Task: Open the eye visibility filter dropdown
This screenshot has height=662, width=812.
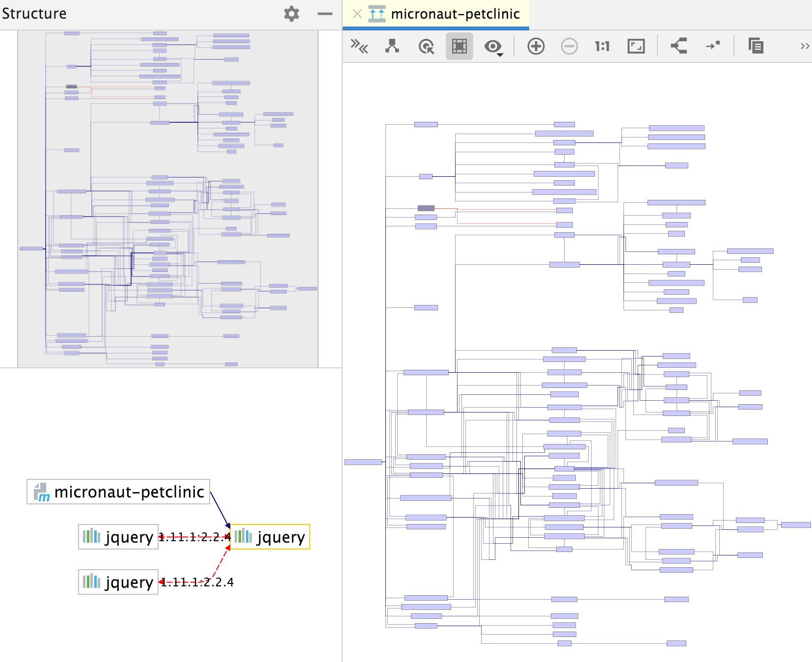Action: click(493, 47)
